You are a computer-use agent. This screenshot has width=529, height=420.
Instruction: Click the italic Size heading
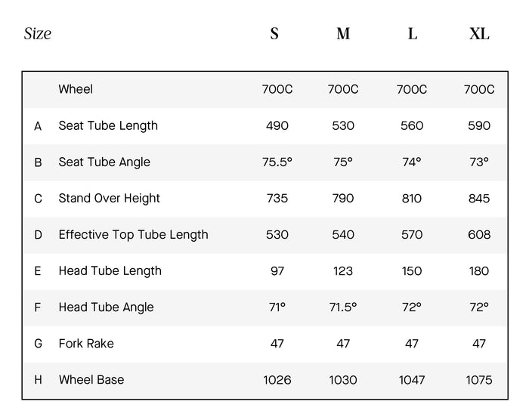[38, 33]
